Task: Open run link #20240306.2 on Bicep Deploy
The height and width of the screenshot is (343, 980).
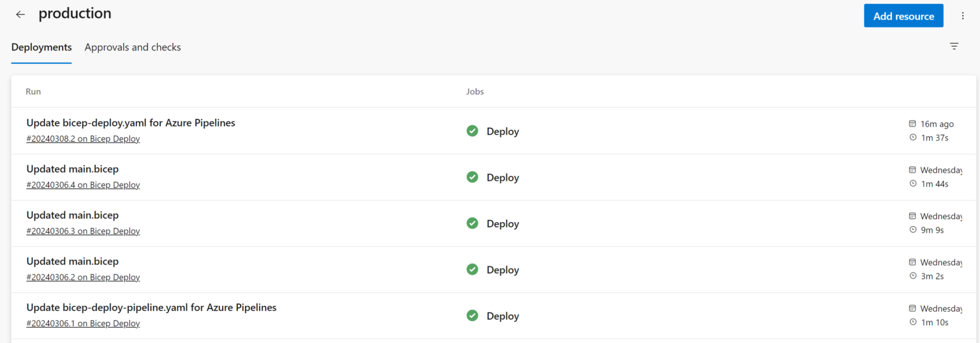Action: pos(83,277)
